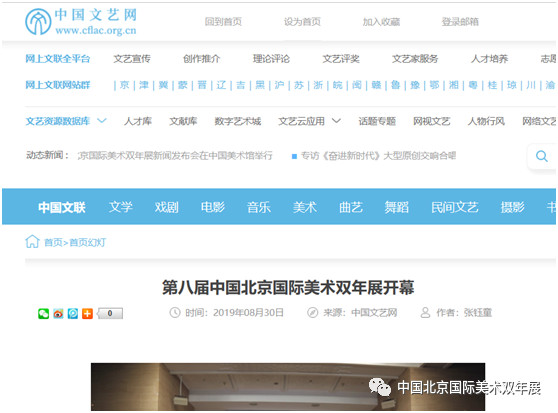Viewport: 558px width, 413px height.
Task: Click the 京 regional site link
Action: (x=125, y=85)
